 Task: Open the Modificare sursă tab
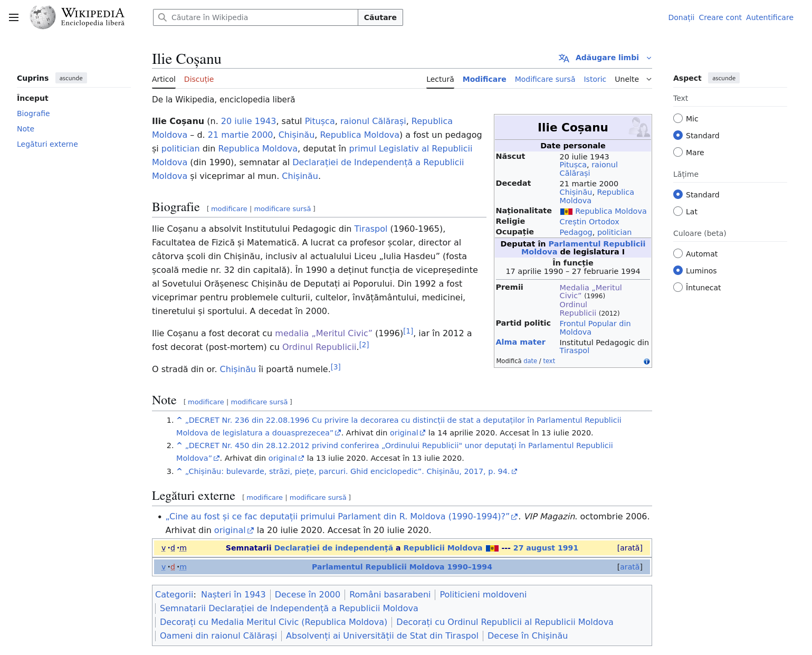click(545, 79)
